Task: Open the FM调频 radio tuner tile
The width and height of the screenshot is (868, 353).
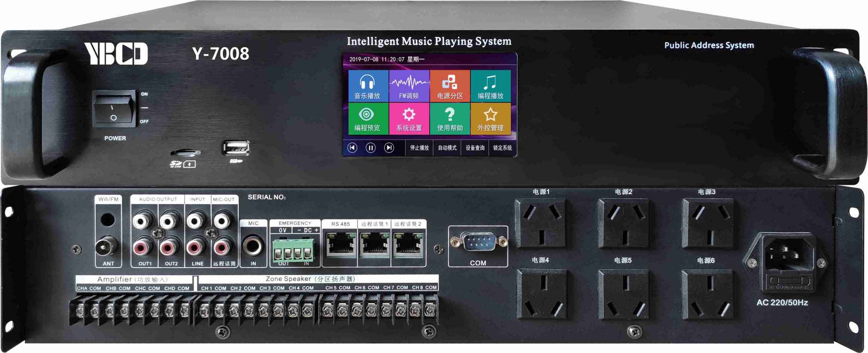Action: click(409, 86)
